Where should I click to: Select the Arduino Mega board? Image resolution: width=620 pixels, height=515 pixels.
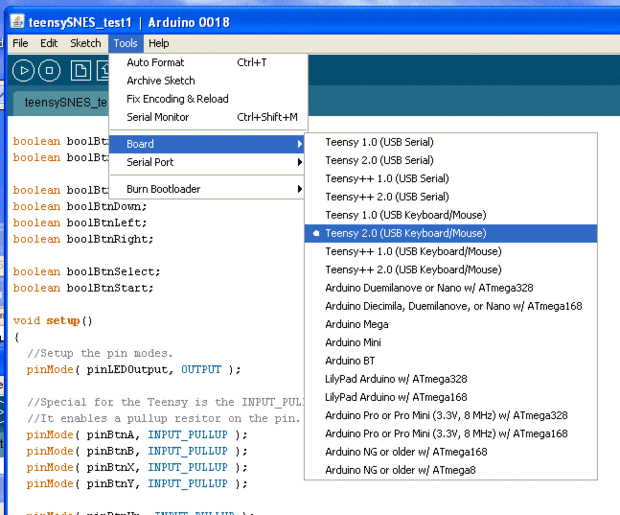point(451,324)
